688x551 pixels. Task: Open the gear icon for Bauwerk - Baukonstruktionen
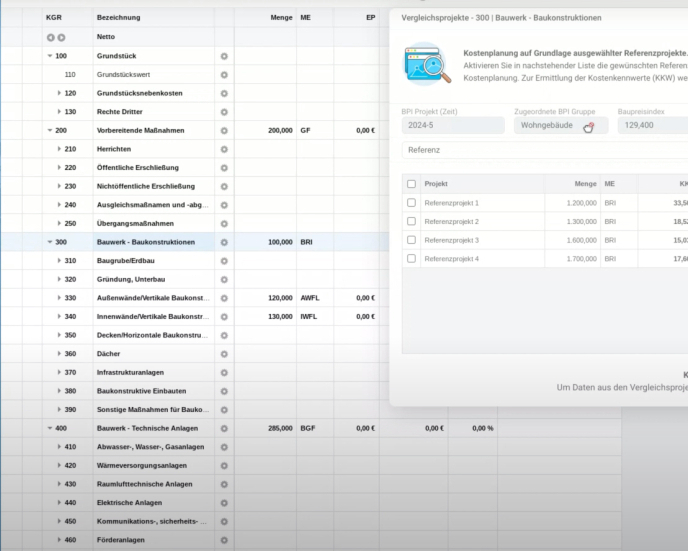tap(224, 242)
